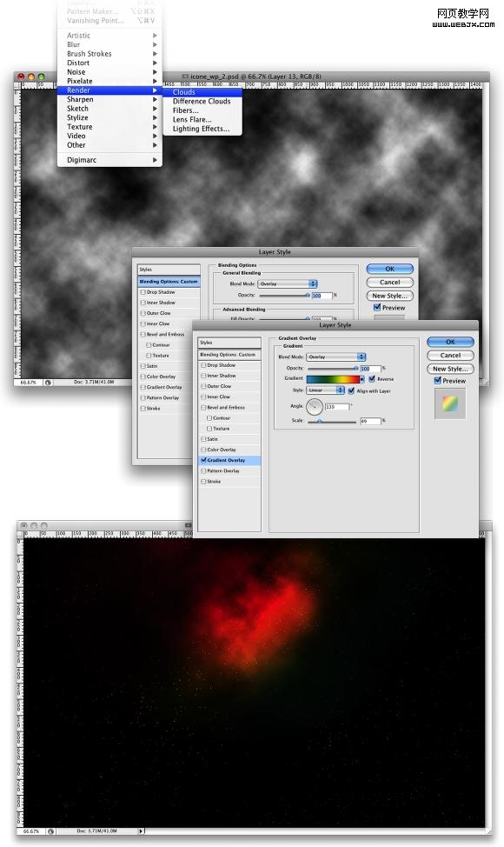The width and height of the screenshot is (504, 847).
Task: Click Vanishing Point... in the Filter menu
Action: point(109,21)
